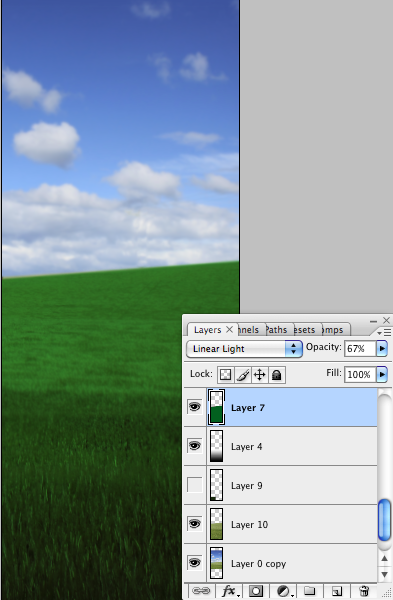Image resolution: width=393 pixels, height=600 pixels.
Task: Open the Fill slider arrow
Action: coord(382,374)
